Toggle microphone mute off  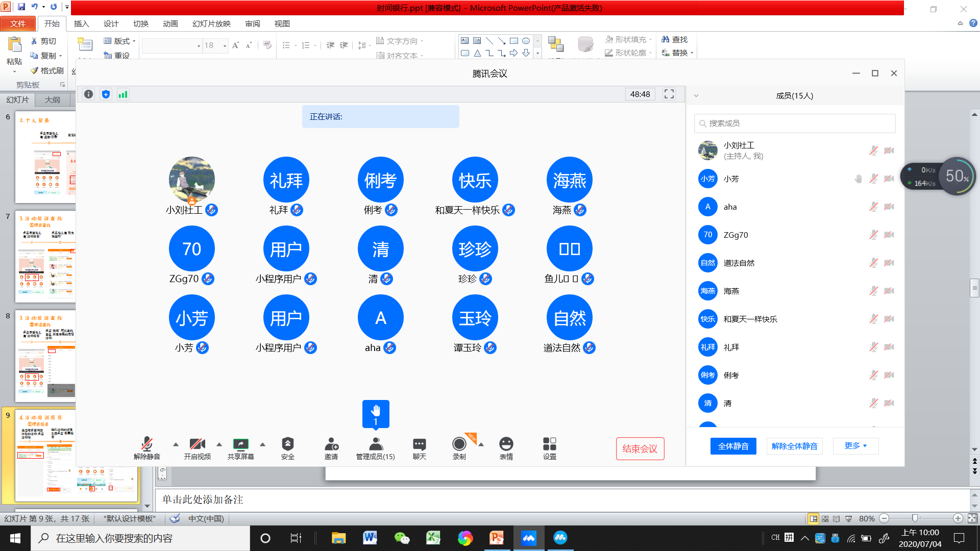pyautogui.click(x=146, y=447)
